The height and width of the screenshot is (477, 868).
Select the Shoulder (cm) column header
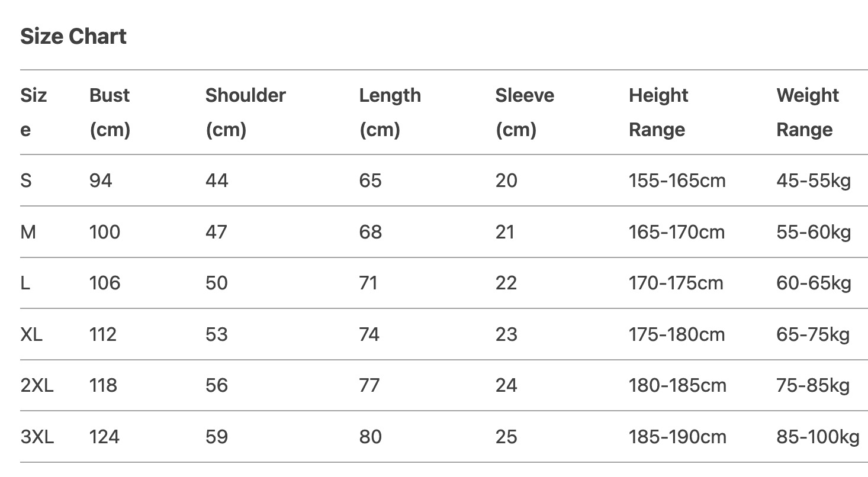(x=245, y=112)
